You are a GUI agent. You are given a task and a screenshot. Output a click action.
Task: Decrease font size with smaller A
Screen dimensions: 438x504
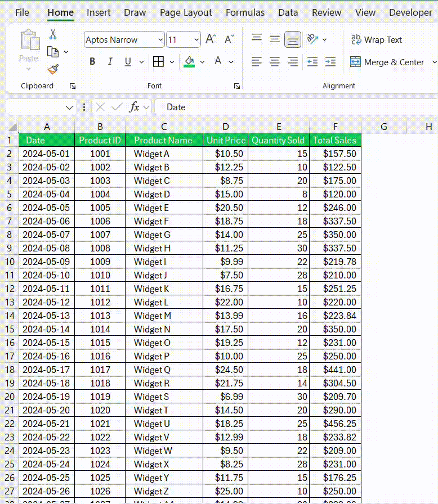pos(229,39)
